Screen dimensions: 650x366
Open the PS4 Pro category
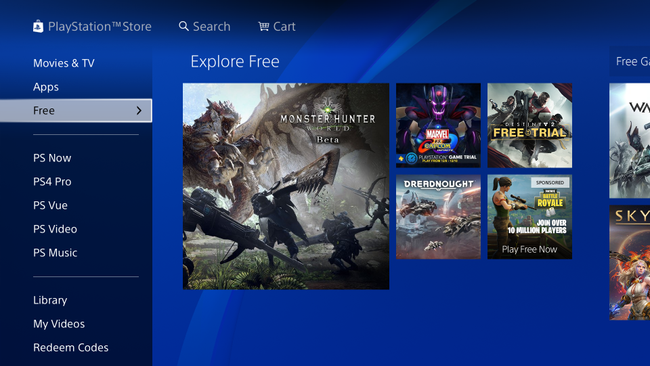pos(52,182)
